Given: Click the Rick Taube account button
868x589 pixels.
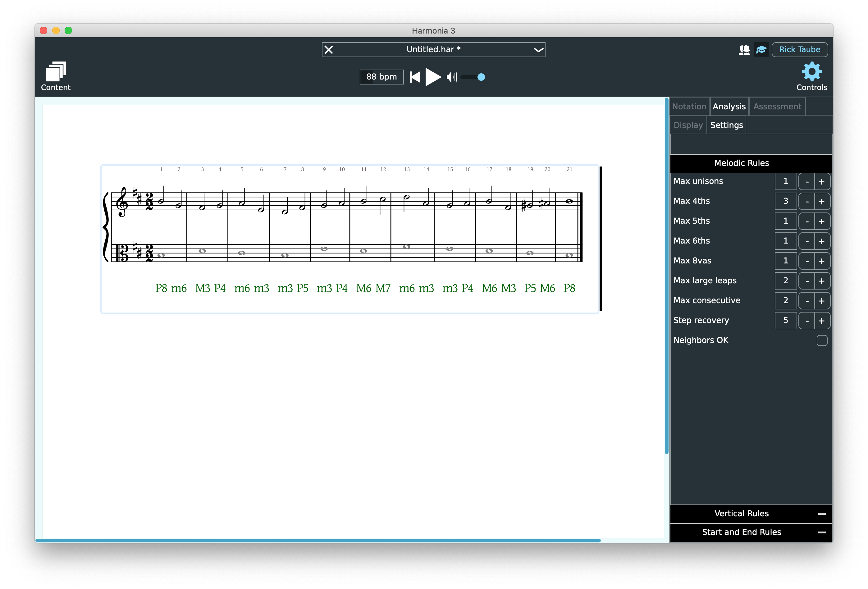Looking at the screenshot, I should (x=800, y=50).
